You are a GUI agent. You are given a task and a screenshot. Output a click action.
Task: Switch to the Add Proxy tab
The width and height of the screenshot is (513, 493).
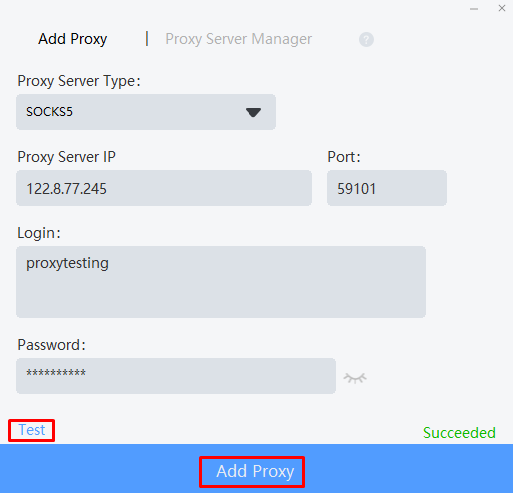point(72,39)
